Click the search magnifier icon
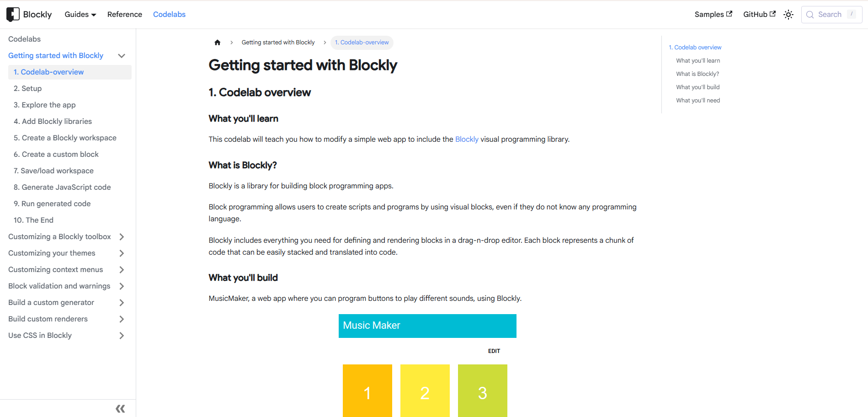This screenshot has width=868, height=417. tap(810, 15)
